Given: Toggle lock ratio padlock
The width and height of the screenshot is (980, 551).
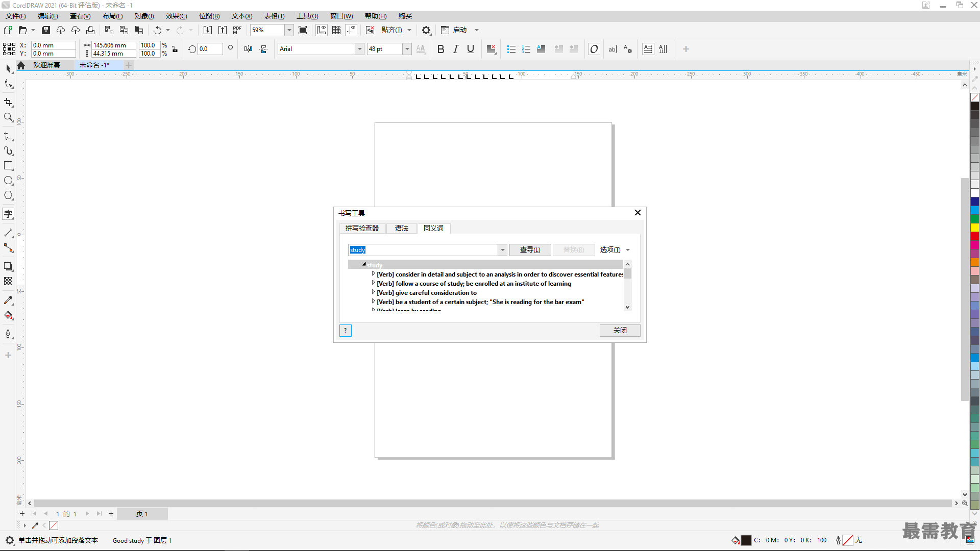Looking at the screenshot, I should pos(175,49).
